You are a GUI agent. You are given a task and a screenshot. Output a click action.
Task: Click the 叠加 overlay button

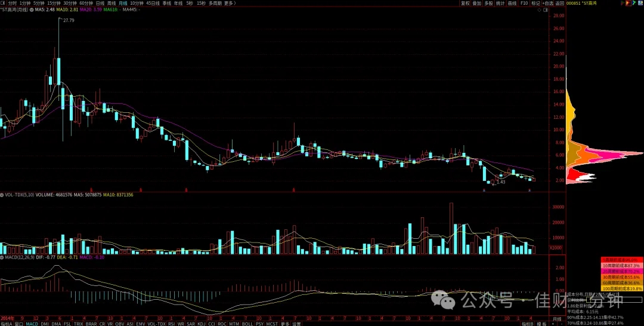[476, 4]
